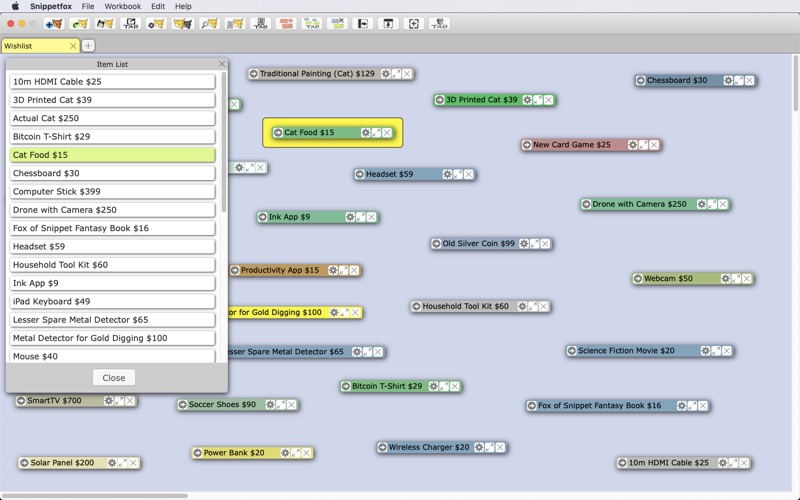Click the canvas horizontal scrollbar at bottom

95,495
